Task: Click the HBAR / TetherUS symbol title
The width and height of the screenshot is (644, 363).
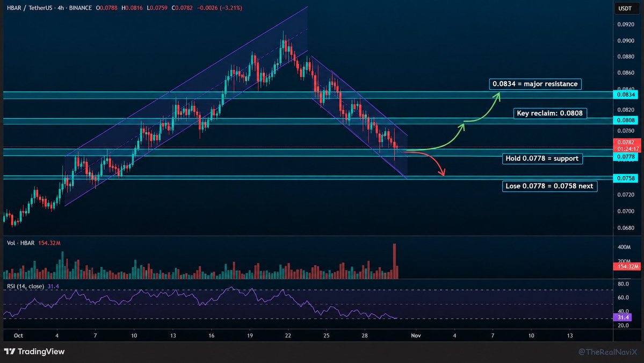Action: (x=30, y=8)
